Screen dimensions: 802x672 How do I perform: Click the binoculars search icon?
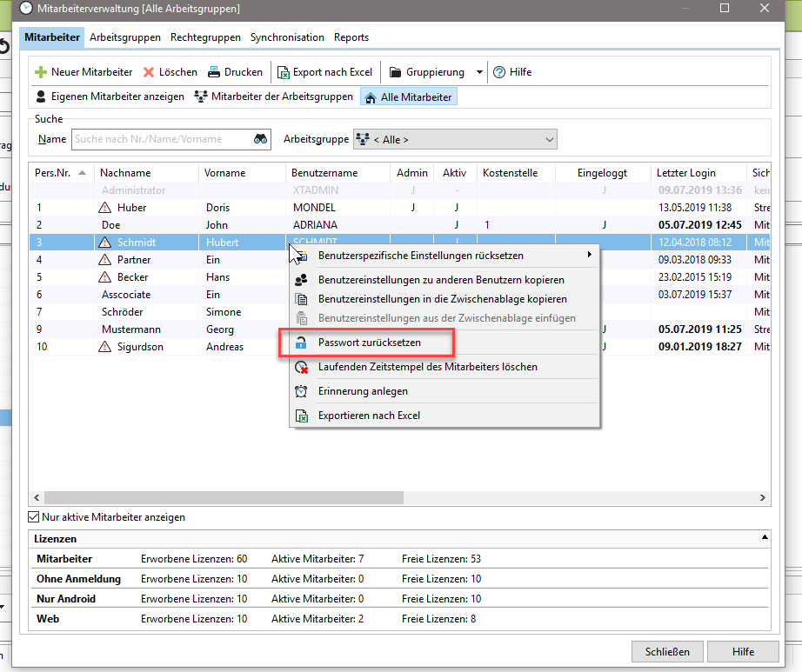(x=260, y=139)
